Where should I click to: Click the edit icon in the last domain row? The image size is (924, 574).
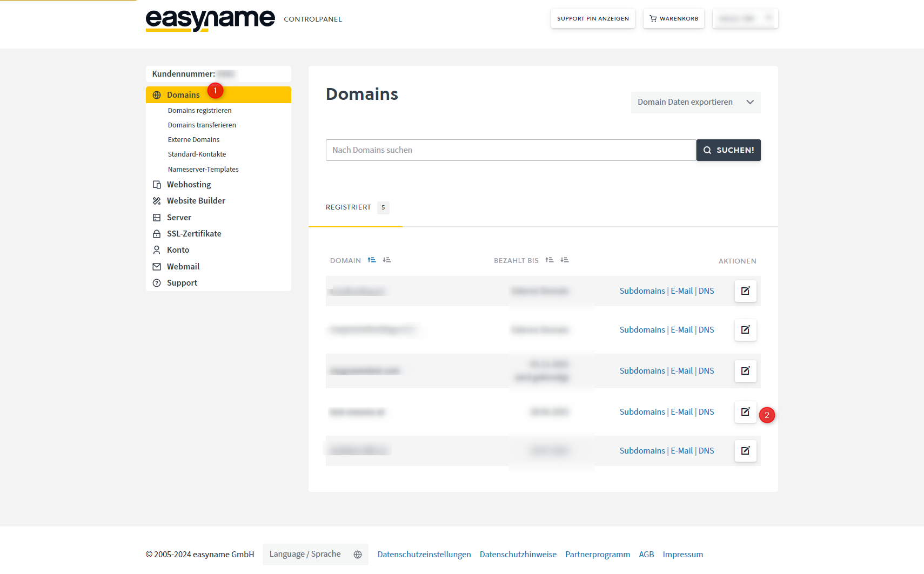(745, 451)
